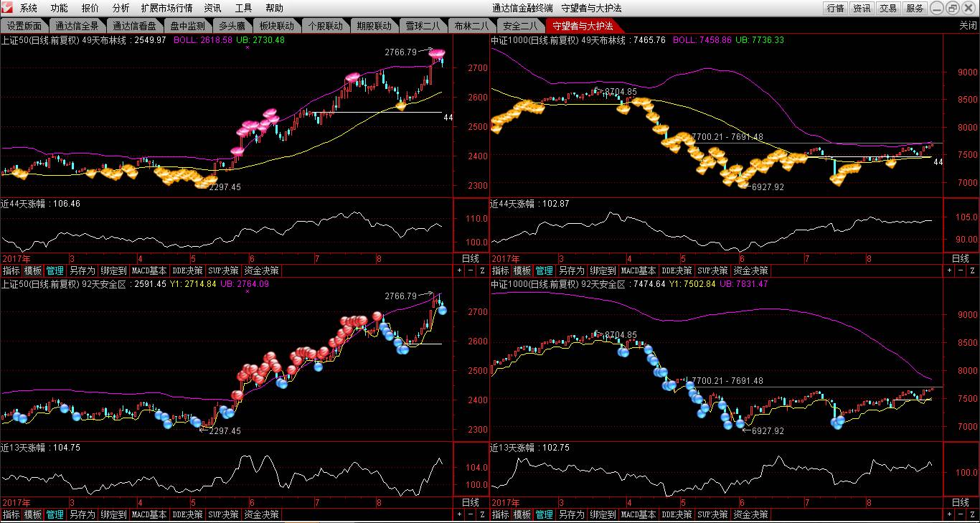This screenshot has height=523, width=980.
Task: Click Z button under 近13天涨幅 102.75
Action: point(972,514)
